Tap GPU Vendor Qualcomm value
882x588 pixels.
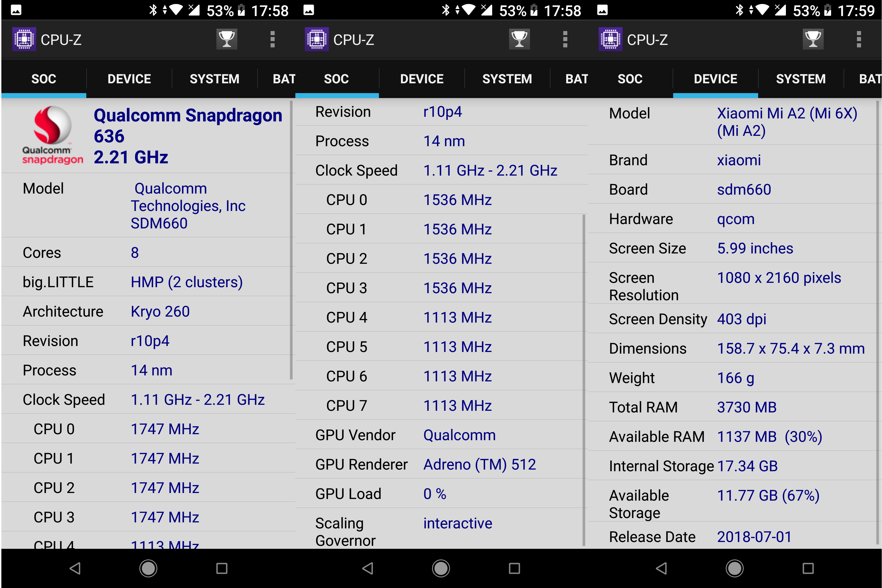[x=460, y=435]
